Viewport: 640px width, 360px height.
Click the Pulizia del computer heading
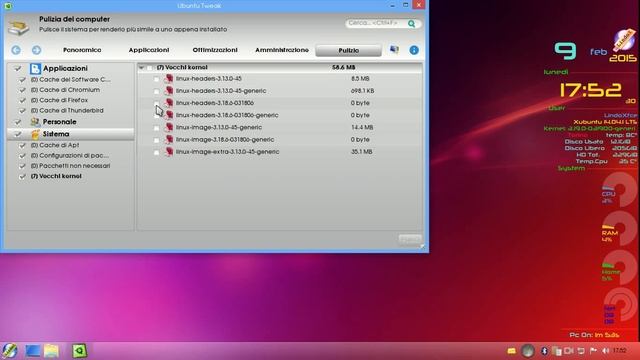(74, 19)
